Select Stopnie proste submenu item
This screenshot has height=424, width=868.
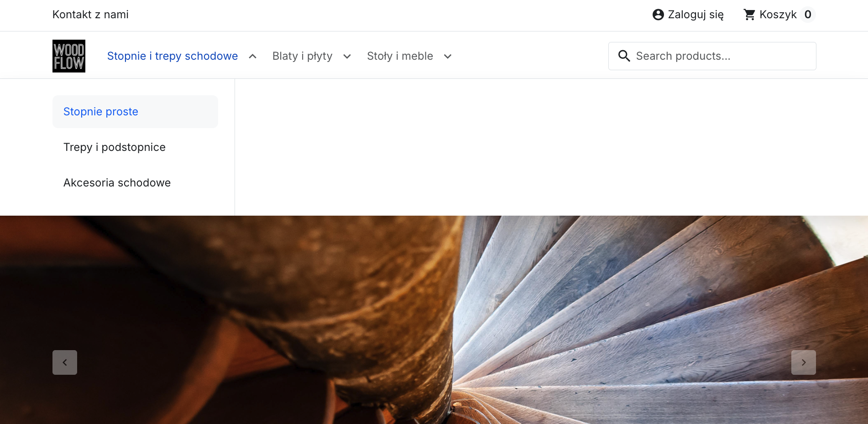pos(135,112)
